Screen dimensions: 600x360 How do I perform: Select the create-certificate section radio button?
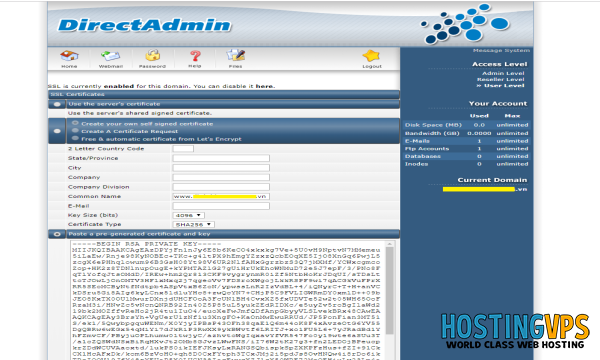(57, 131)
